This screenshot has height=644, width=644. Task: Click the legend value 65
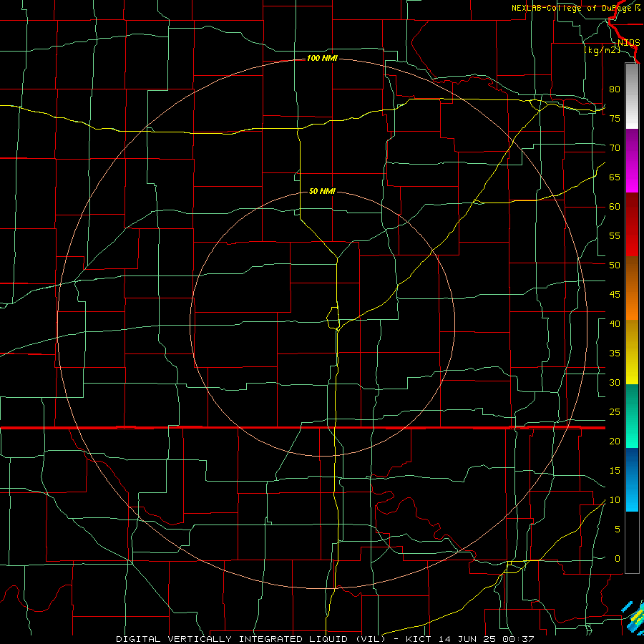[x=615, y=177]
